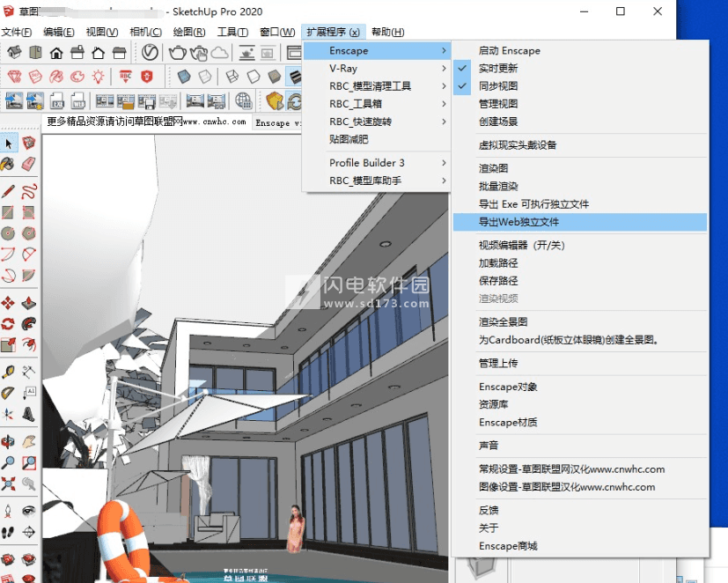Expand RBC_模型清理工具 submenu

tap(377, 86)
